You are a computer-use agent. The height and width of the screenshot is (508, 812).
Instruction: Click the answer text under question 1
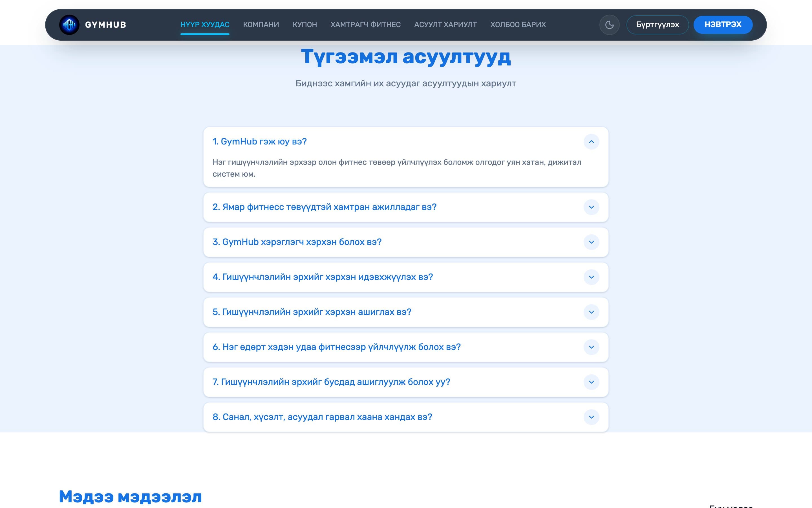[x=397, y=168]
